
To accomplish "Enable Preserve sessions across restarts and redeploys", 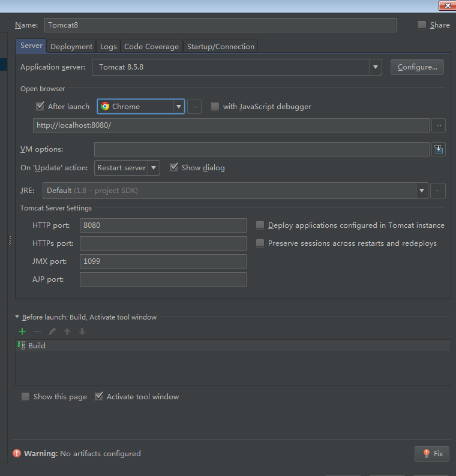I will (260, 243).
